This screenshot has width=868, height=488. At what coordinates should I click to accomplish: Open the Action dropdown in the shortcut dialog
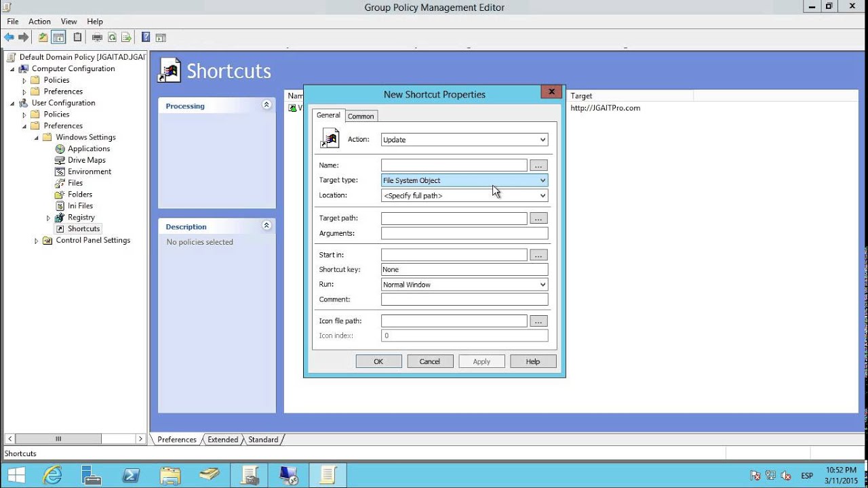(x=465, y=140)
